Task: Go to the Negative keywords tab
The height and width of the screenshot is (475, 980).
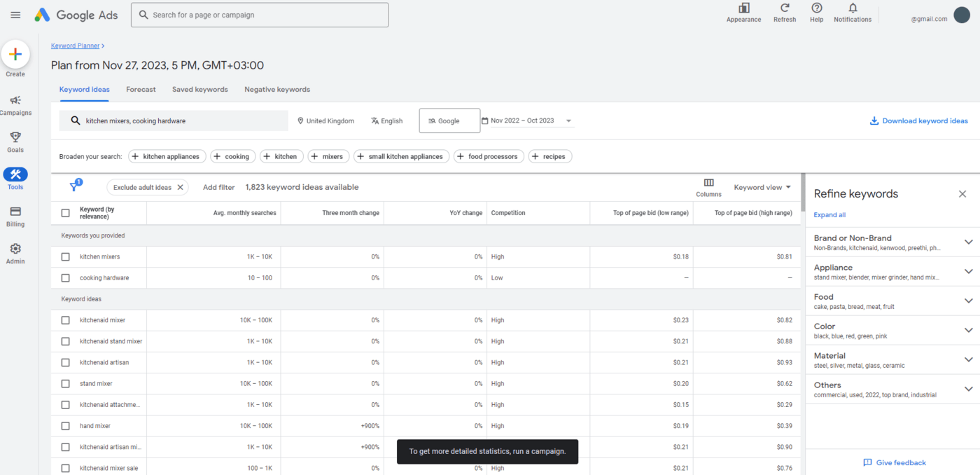Action: (276, 90)
